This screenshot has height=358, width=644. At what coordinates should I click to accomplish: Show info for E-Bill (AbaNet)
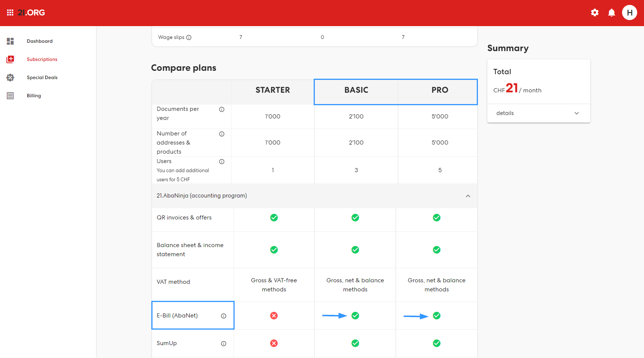(224, 316)
